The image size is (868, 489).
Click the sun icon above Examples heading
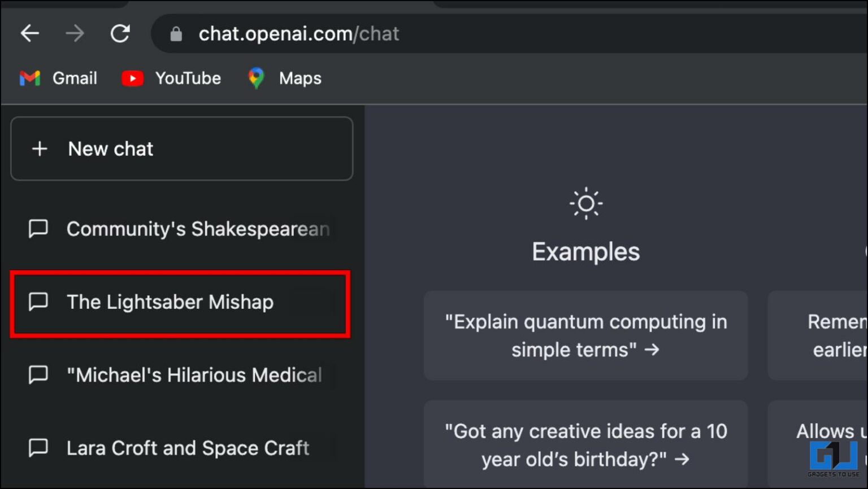coord(585,202)
